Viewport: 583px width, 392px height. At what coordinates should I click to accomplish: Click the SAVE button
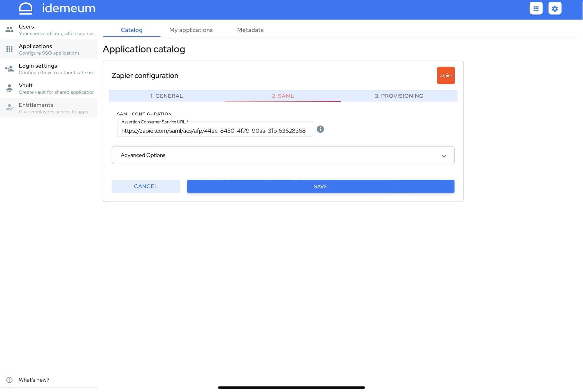tap(321, 186)
